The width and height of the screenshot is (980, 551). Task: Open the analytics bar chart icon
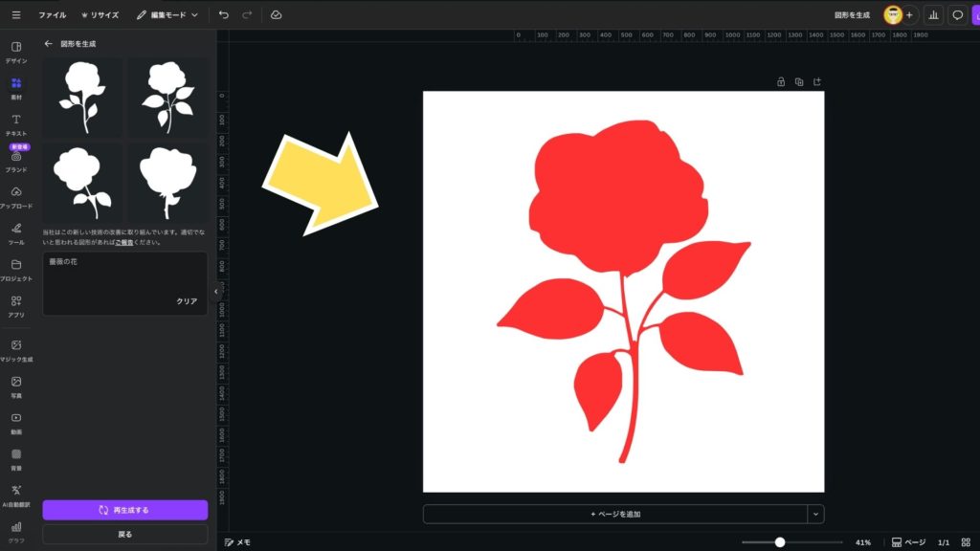pyautogui.click(x=931, y=15)
